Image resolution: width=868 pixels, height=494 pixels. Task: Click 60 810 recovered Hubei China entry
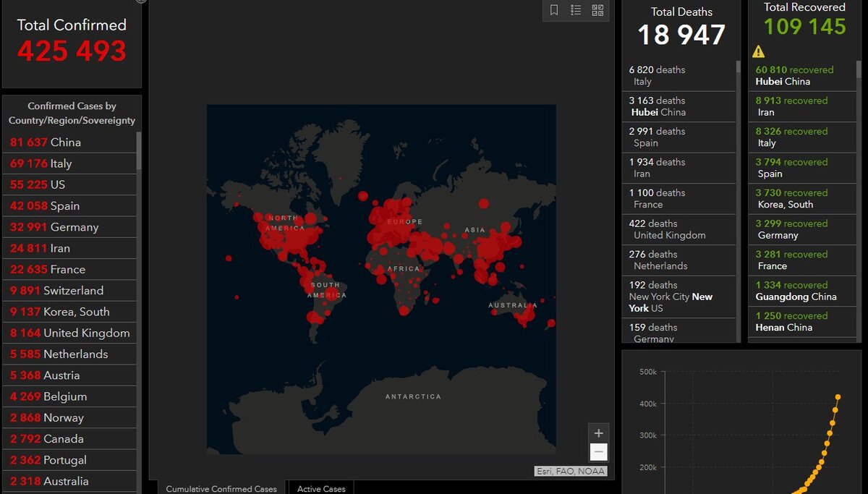coord(804,76)
